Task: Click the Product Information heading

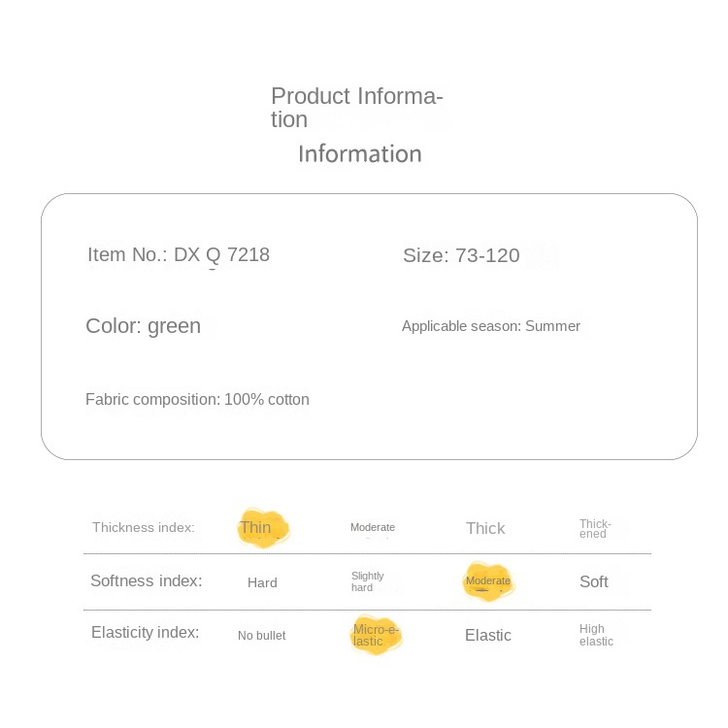Action: pos(356,108)
